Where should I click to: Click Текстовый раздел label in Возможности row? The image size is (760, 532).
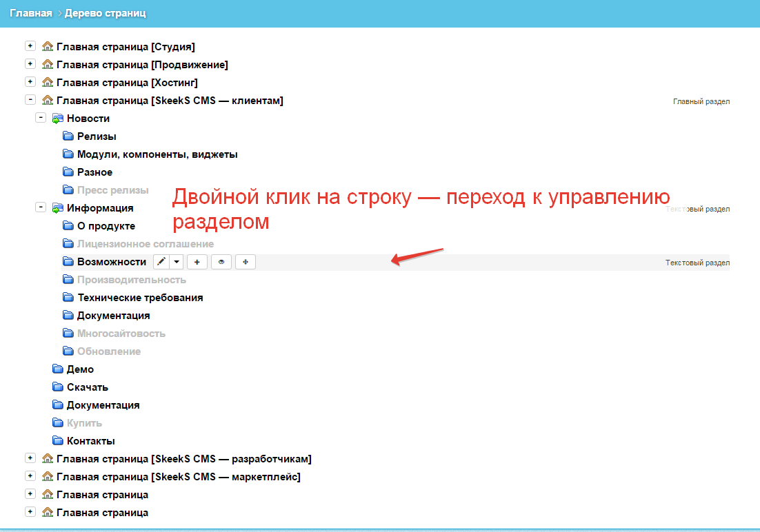697,263
